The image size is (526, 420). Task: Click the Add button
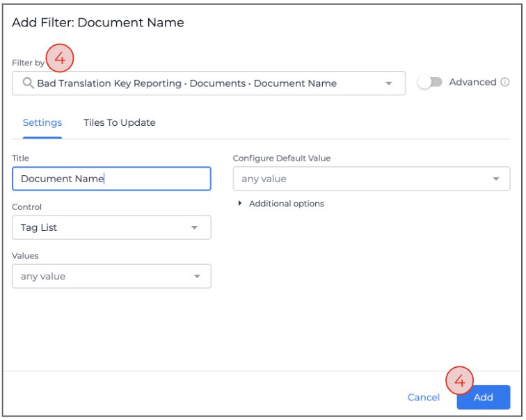(x=484, y=397)
